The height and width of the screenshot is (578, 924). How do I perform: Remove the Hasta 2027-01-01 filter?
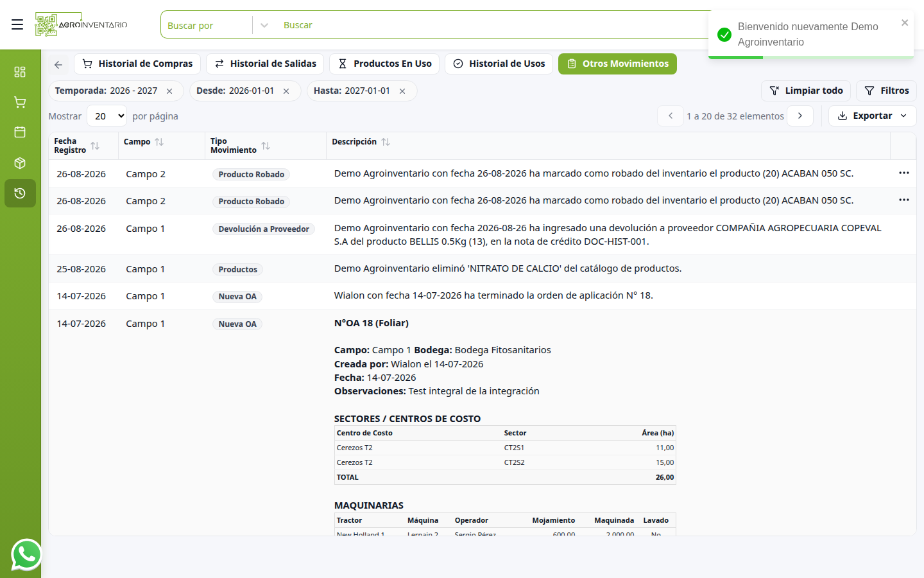click(402, 91)
